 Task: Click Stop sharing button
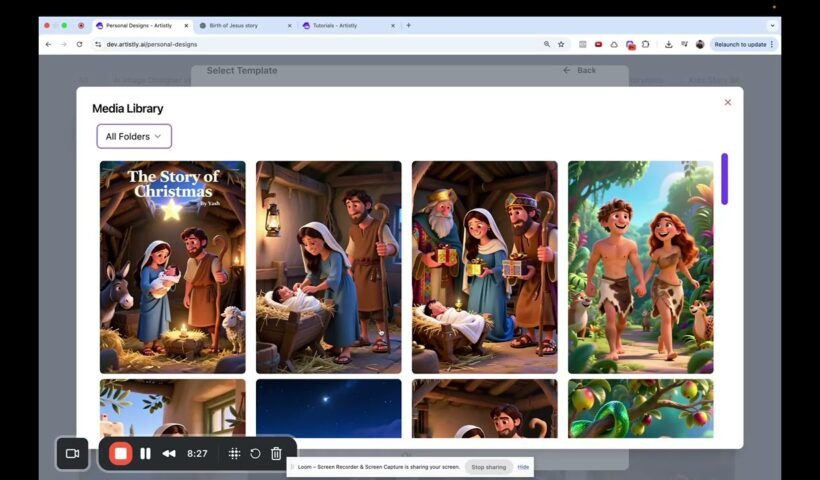tap(489, 467)
